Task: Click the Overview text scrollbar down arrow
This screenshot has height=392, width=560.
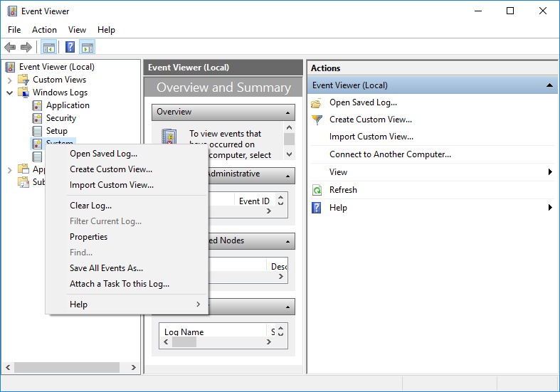Action: pyautogui.click(x=289, y=153)
